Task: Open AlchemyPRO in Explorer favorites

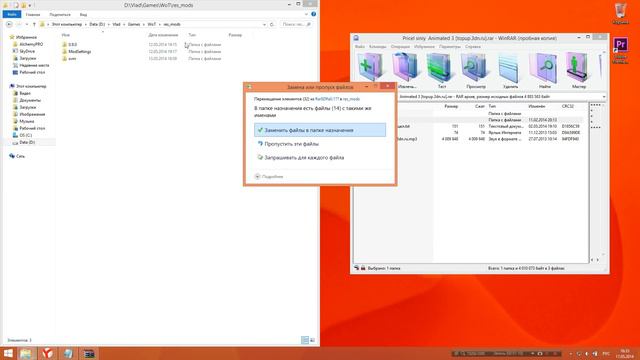Action: click(x=31, y=44)
